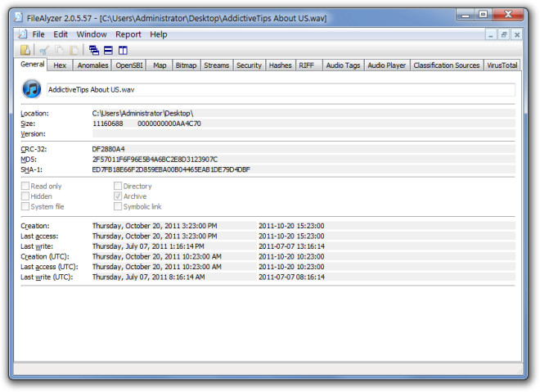The width and height of the screenshot is (540, 392).
Task: Open the File menu
Action: coord(38,34)
